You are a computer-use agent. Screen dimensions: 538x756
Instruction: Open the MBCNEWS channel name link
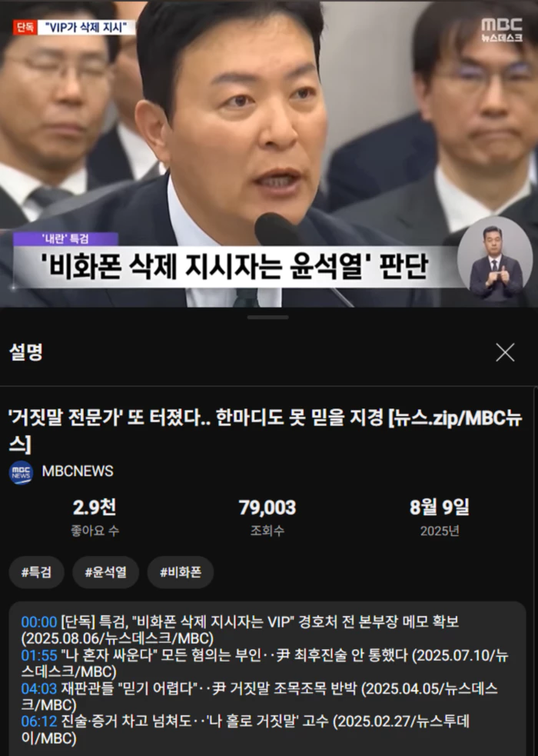pyautogui.click(x=78, y=471)
